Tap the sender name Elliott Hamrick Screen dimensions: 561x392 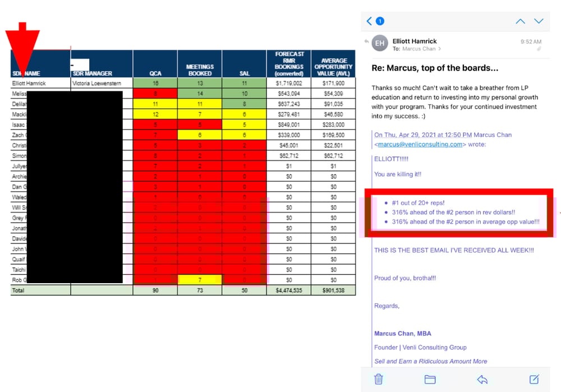(x=415, y=41)
